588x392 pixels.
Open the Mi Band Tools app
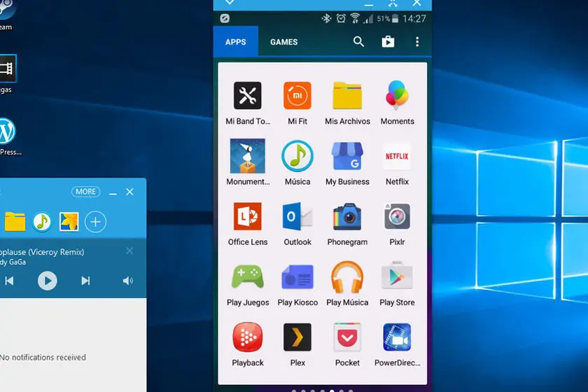point(248,96)
